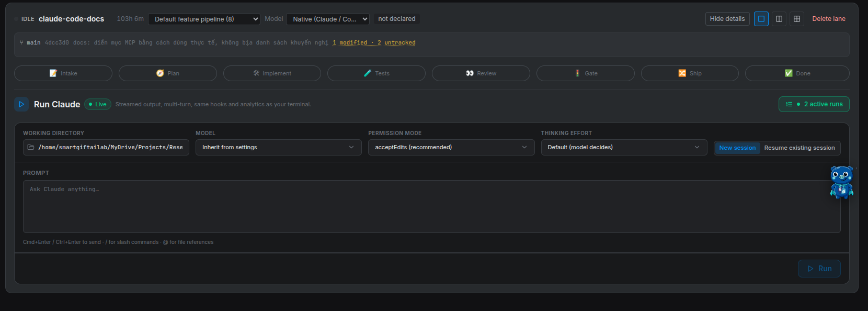868x311 pixels.
Task: Open the Done pipeline stage
Action: tap(797, 73)
